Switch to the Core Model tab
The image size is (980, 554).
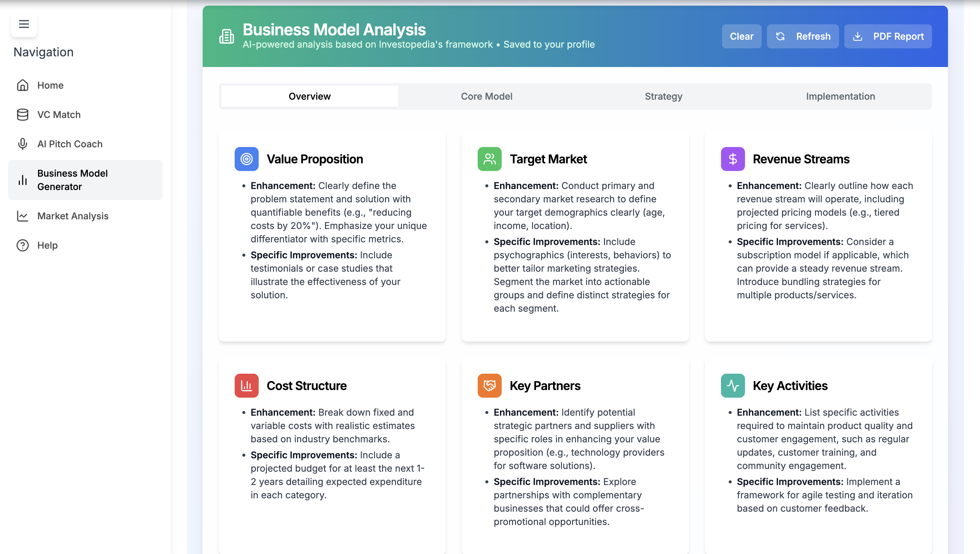tap(487, 96)
